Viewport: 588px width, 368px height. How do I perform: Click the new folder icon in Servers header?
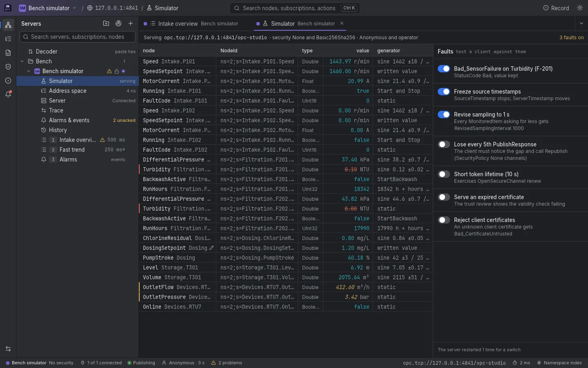pyautogui.click(x=106, y=24)
